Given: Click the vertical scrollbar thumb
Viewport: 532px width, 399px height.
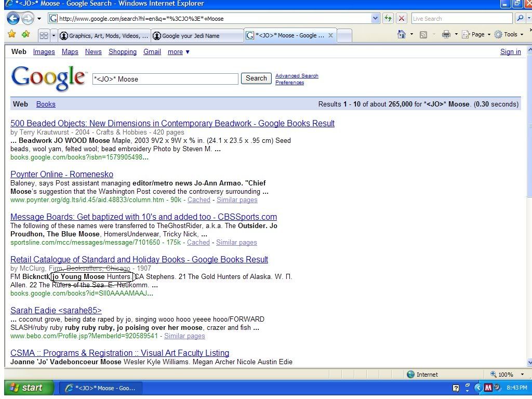Looking at the screenshot, I should click(529, 126).
